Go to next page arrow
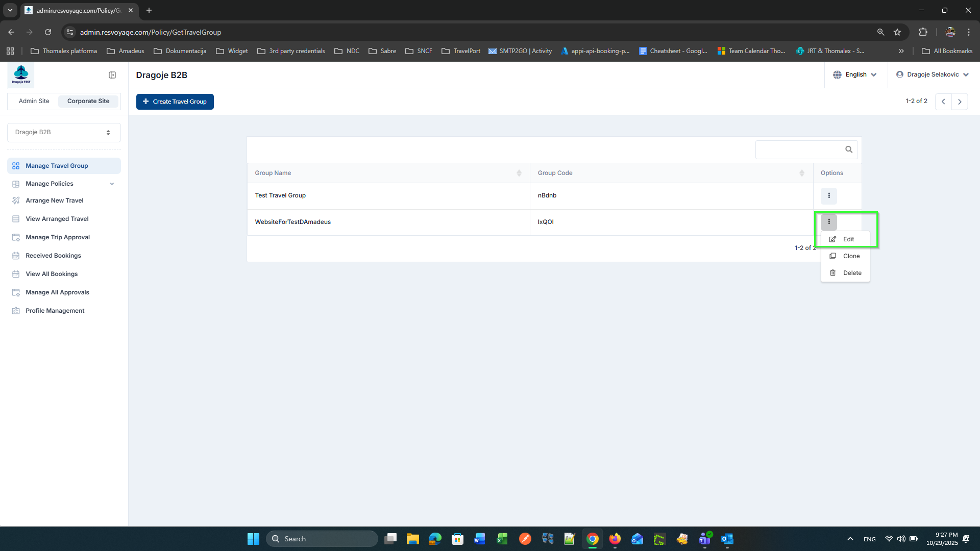Screen dimensions: 980x551 [960, 102]
